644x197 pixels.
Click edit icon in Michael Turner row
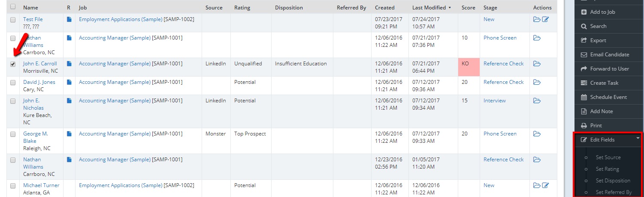(545, 185)
